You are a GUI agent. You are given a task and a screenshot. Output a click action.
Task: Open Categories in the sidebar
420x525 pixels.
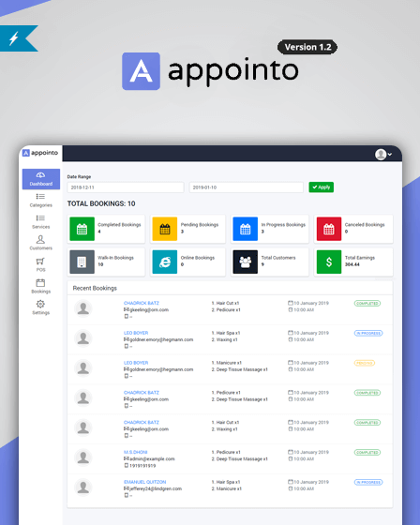(41, 201)
